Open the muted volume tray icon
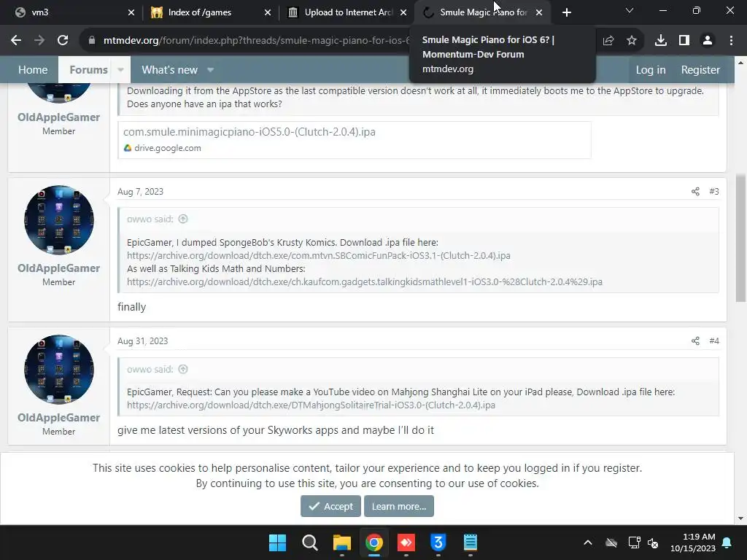This screenshot has width=747, height=560. tap(653, 542)
